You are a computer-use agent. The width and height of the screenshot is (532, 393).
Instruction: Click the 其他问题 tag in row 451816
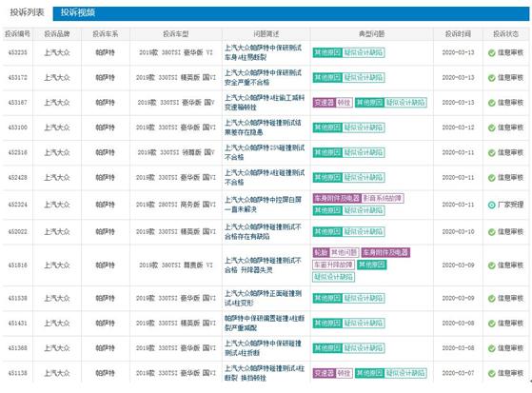coord(344,252)
